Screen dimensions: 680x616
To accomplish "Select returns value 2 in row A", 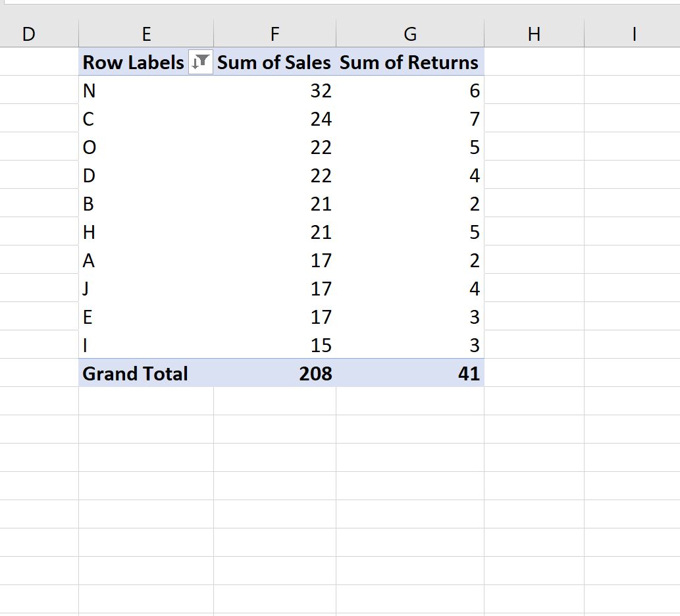I will coord(410,260).
